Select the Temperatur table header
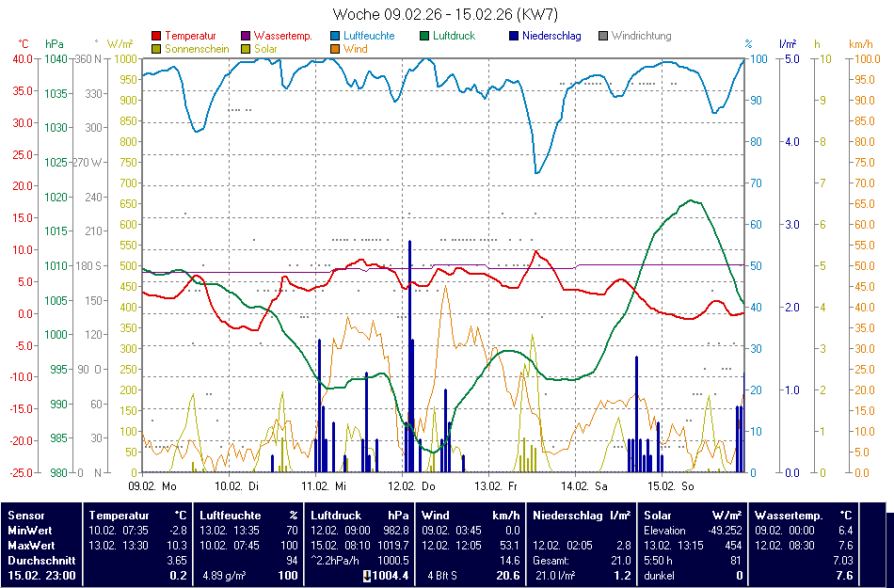Image resolution: width=894 pixels, height=588 pixels. [x=120, y=516]
